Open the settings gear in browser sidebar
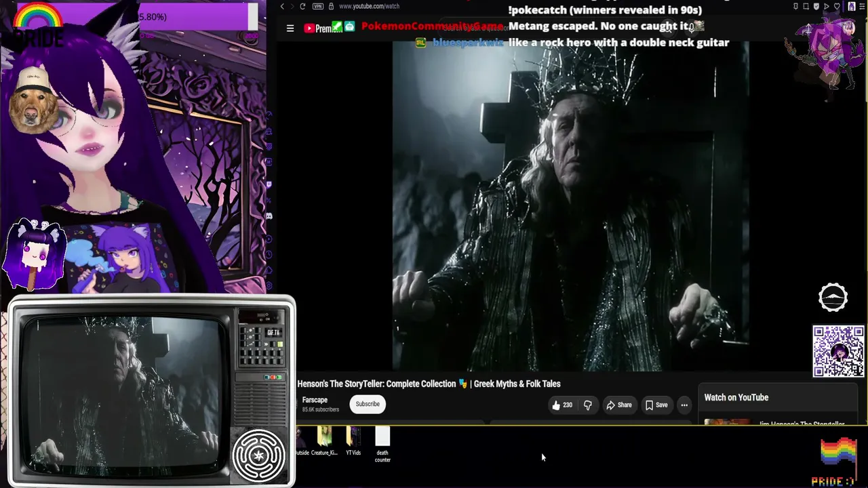 (x=269, y=287)
